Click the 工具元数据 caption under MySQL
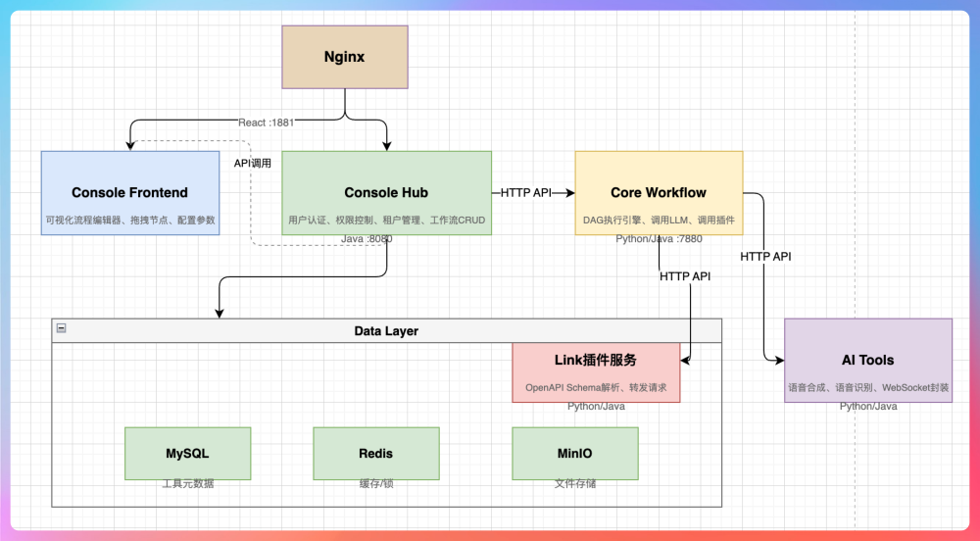Viewport: 980px width, 541px height. click(x=187, y=484)
